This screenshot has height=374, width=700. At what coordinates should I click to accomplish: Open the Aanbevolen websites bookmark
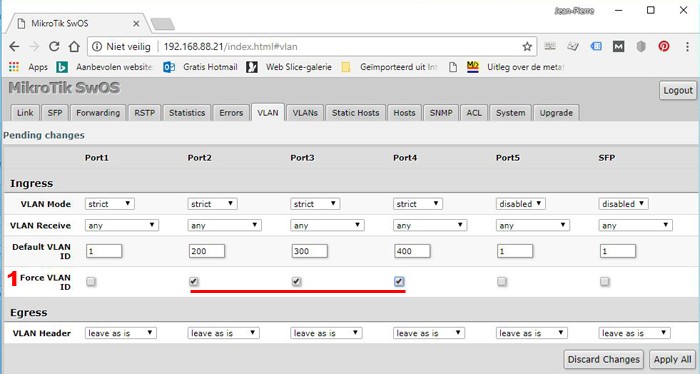click(x=105, y=67)
